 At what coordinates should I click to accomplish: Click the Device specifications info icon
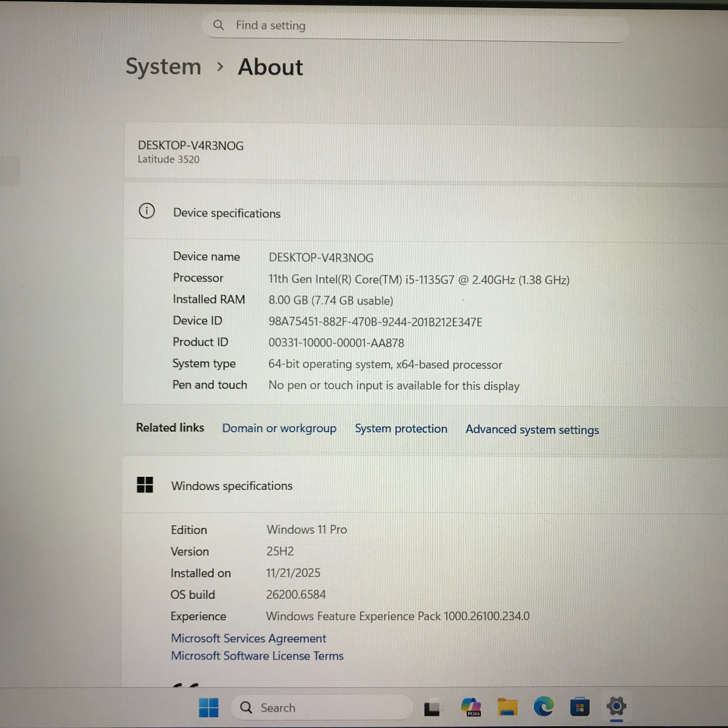click(147, 211)
